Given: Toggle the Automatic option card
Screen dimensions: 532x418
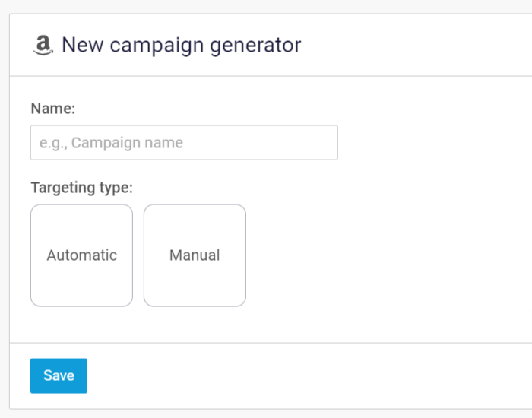Looking at the screenshot, I should (x=81, y=255).
